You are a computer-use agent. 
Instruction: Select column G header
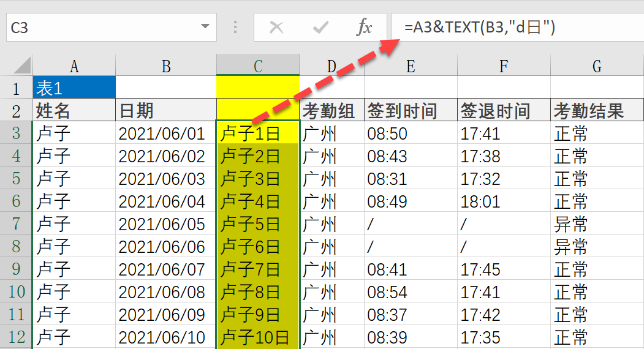coord(597,66)
